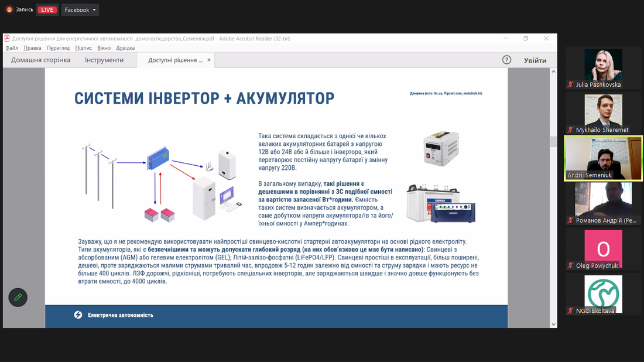Click the inverter stabilizer photo
644x362 pixels.
point(441,148)
